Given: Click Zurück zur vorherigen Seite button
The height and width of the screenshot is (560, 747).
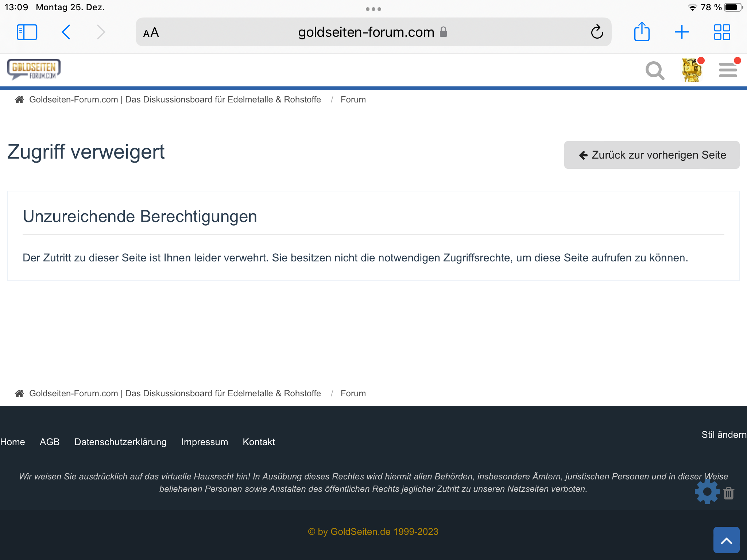Looking at the screenshot, I should 651,155.
